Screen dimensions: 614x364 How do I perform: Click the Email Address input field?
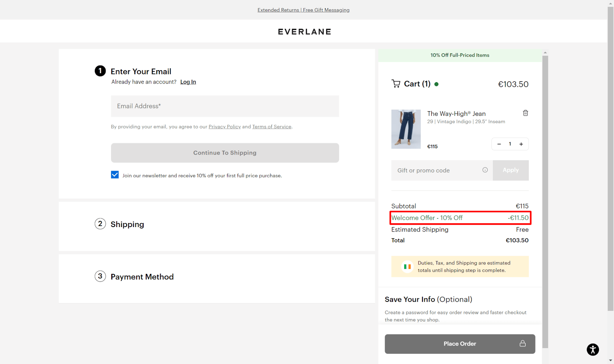[224, 106]
